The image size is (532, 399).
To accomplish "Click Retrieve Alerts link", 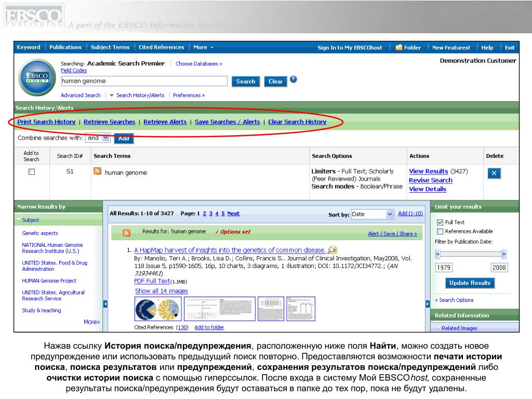I will pyautogui.click(x=165, y=122).
